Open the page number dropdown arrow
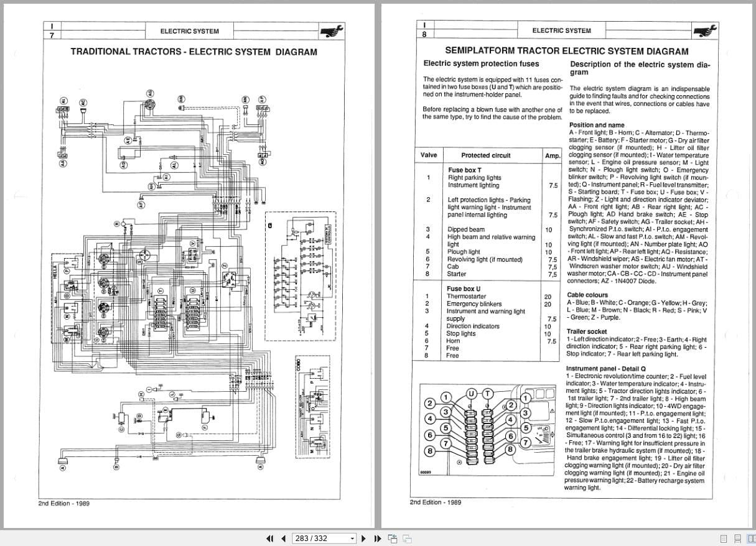 [352, 539]
